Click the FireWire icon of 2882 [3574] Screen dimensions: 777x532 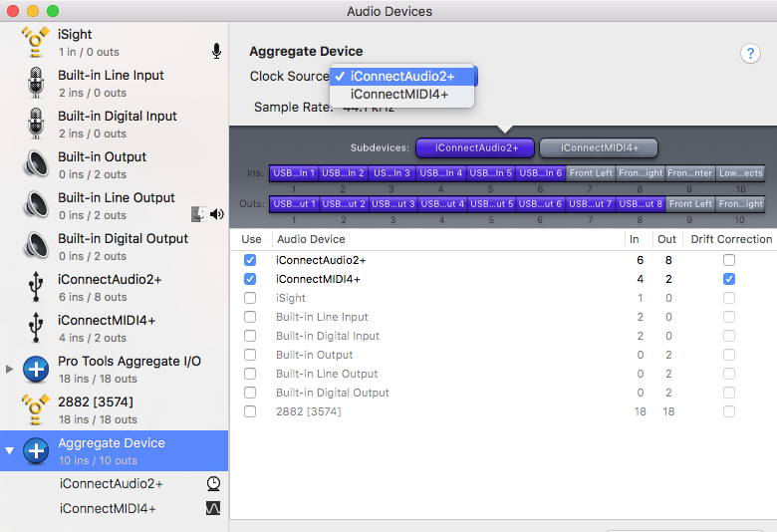36,409
